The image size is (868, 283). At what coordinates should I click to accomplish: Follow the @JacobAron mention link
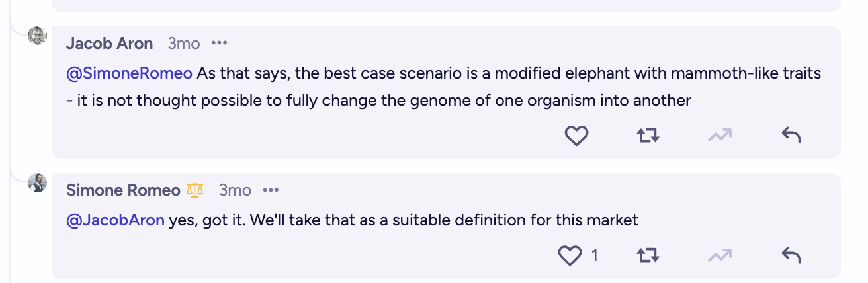pyautogui.click(x=115, y=220)
